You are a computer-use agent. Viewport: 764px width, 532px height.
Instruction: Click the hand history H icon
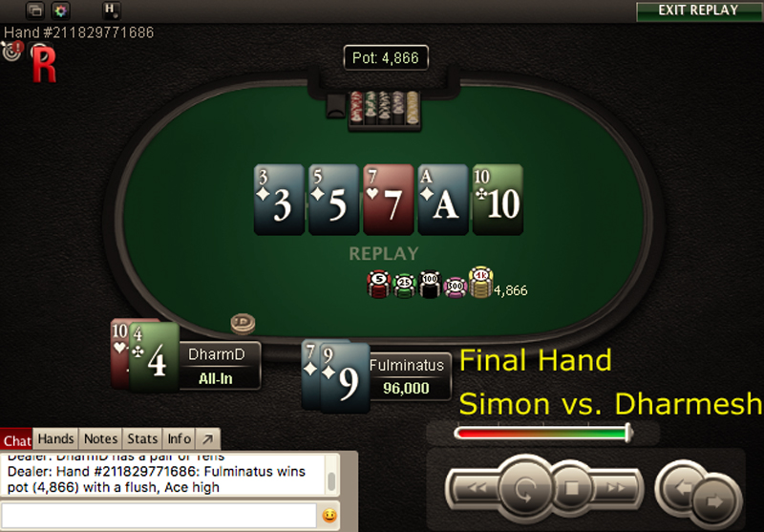click(x=112, y=11)
